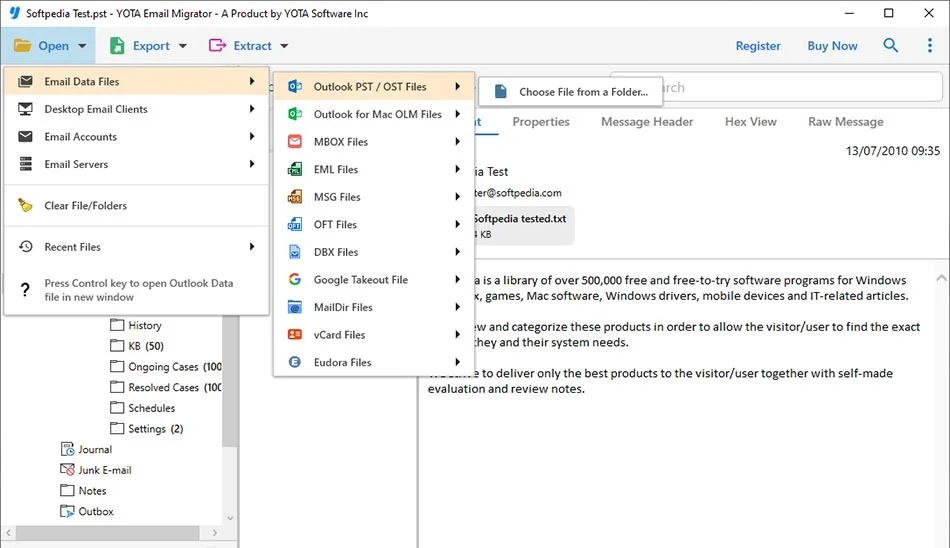Switch to the Properties tab
Viewport: 950px width, 548px height.
click(540, 122)
